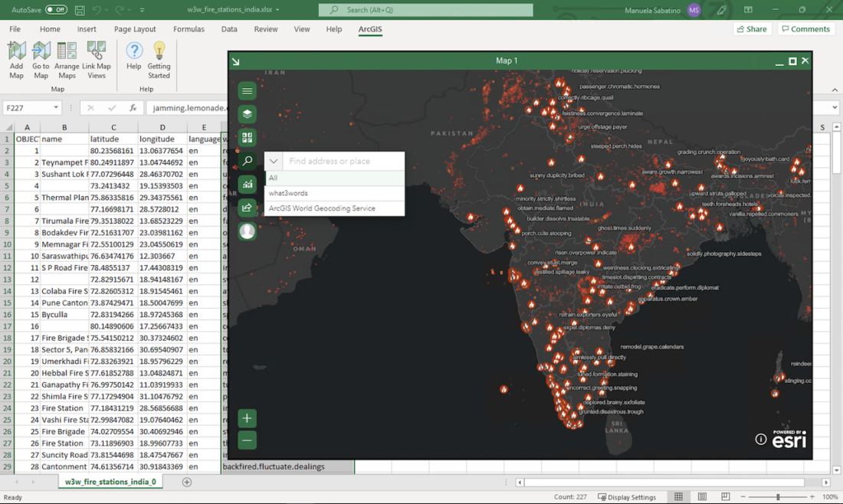Select the w3w_fire_stations_india_0 sheet tab
Image resolution: width=843 pixels, height=504 pixels.
coord(110,482)
